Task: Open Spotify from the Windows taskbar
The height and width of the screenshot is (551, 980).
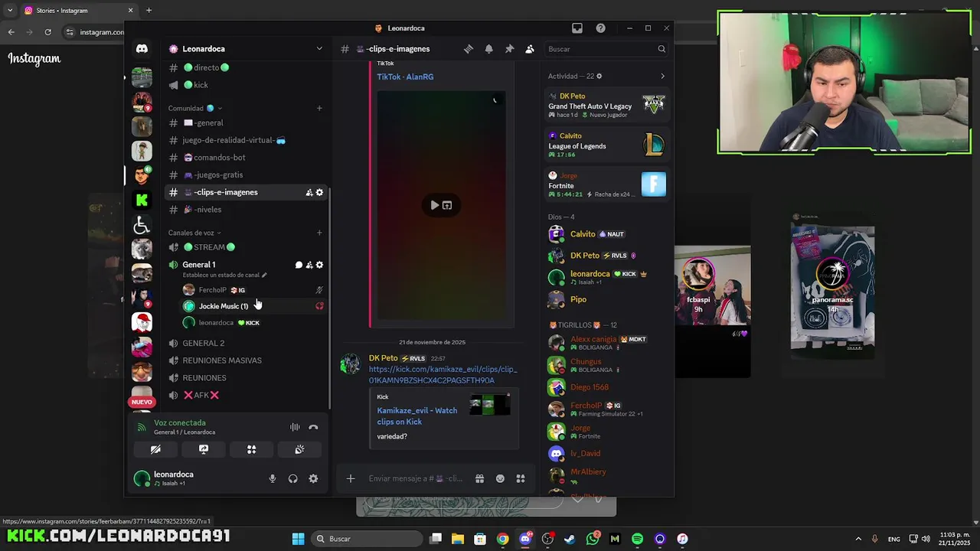Action: pos(638,539)
